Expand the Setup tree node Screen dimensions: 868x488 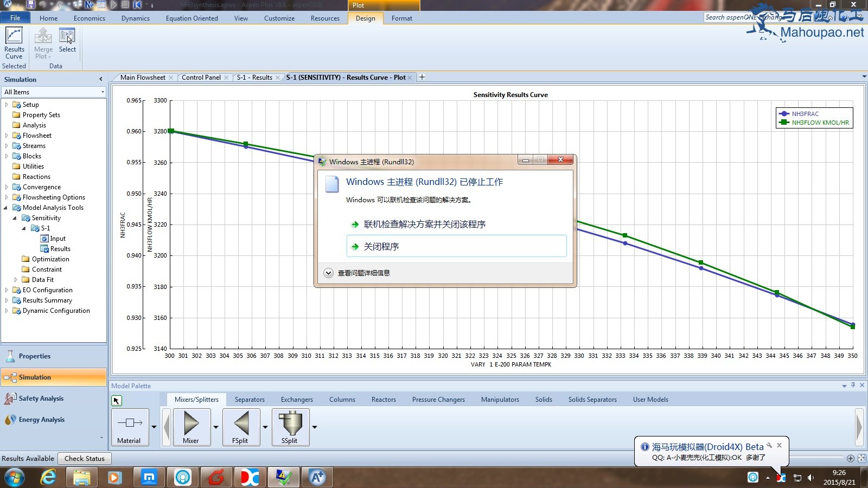(7, 105)
